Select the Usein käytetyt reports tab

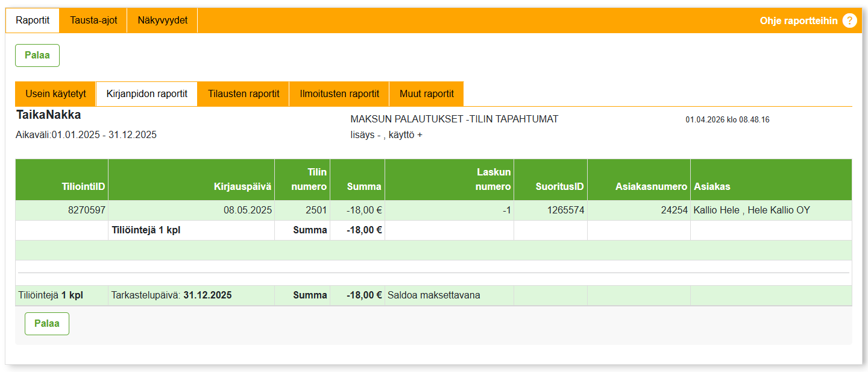pos(55,94)
